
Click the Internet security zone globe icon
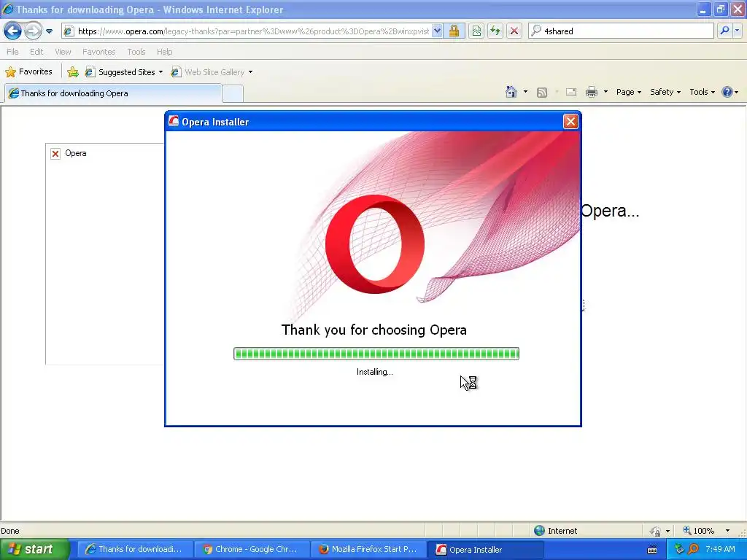[539, 531]
